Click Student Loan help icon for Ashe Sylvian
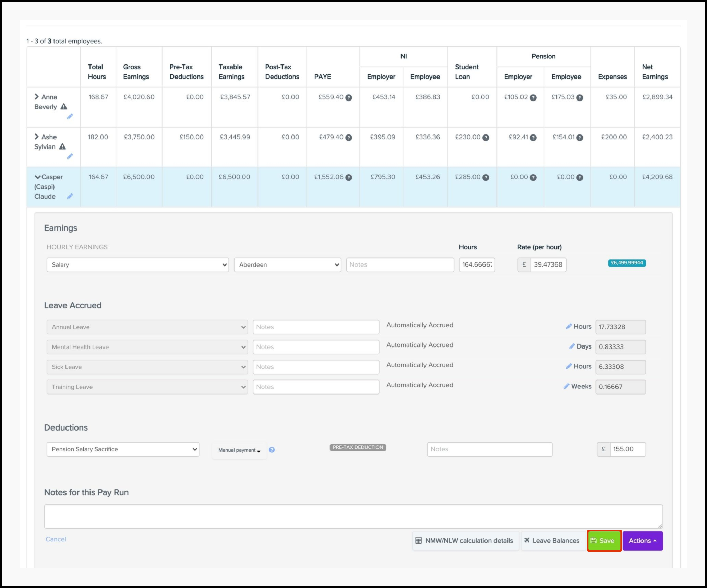 click(x=486, y=138)
